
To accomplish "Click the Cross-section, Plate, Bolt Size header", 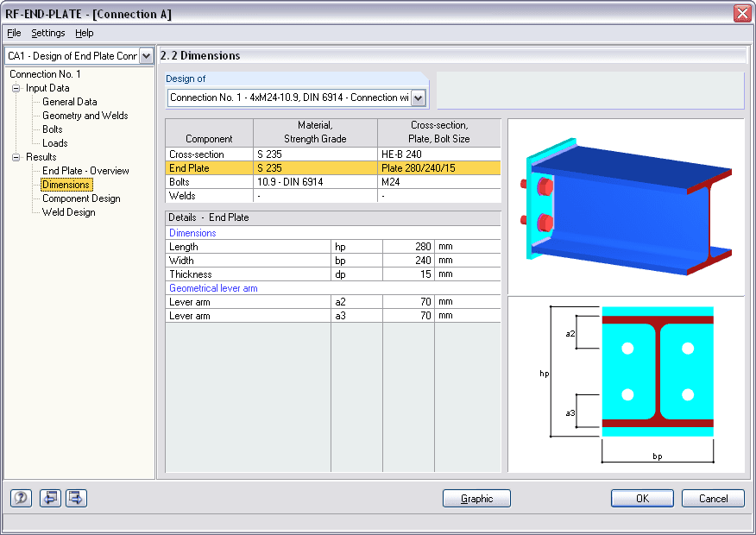I will [x=438, y=133].
